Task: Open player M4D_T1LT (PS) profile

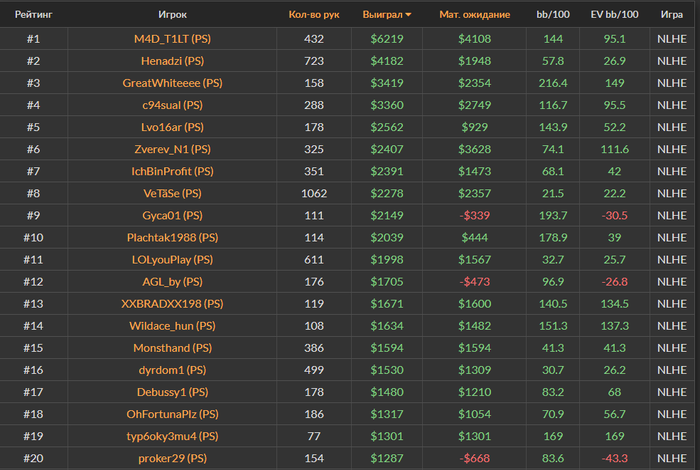Action: point(172,39)
